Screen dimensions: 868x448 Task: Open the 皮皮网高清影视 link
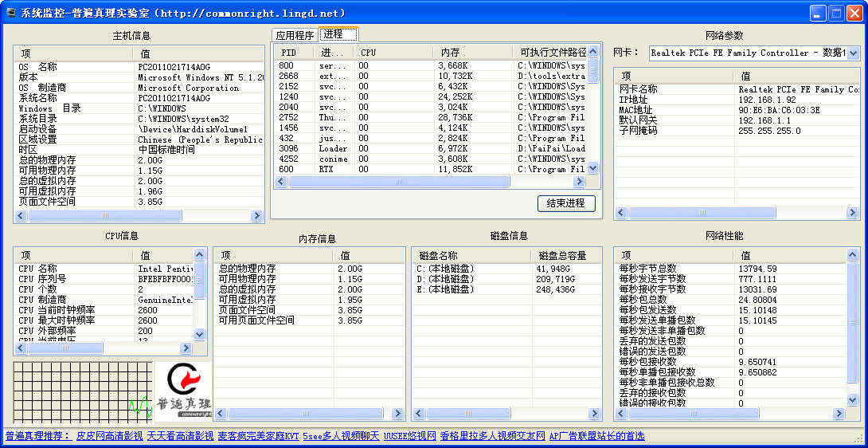110,436
